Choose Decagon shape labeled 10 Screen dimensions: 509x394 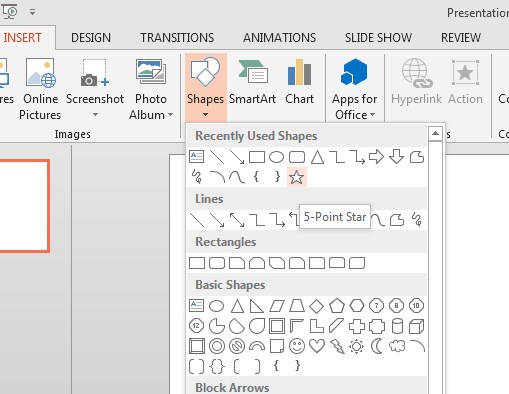(x=416, y=306)
